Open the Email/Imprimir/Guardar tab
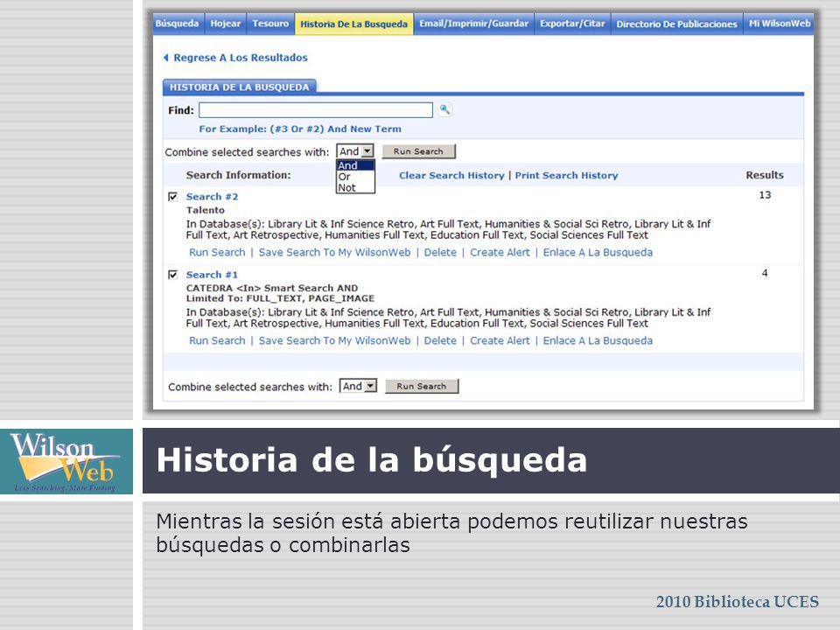The width and height of the screenshot is (840, 630). (x=474, y=24)
